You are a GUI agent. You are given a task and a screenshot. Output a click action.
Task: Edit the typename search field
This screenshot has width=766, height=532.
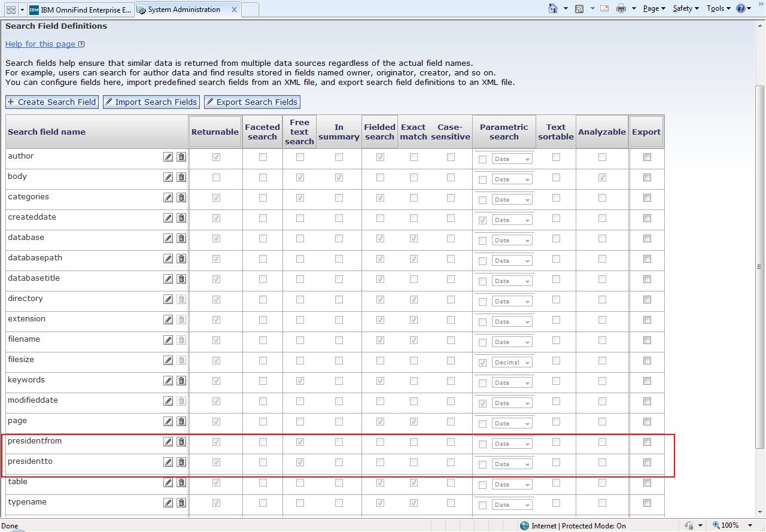point(168,503)
